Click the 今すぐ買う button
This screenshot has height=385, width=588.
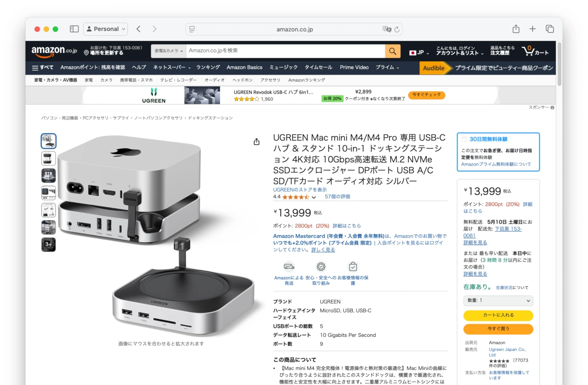[498, 329]
